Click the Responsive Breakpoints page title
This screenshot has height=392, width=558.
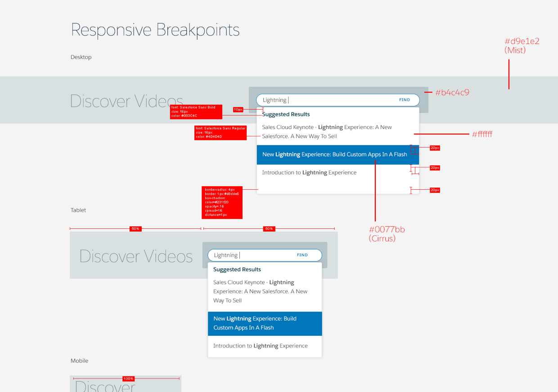point(155,30)
